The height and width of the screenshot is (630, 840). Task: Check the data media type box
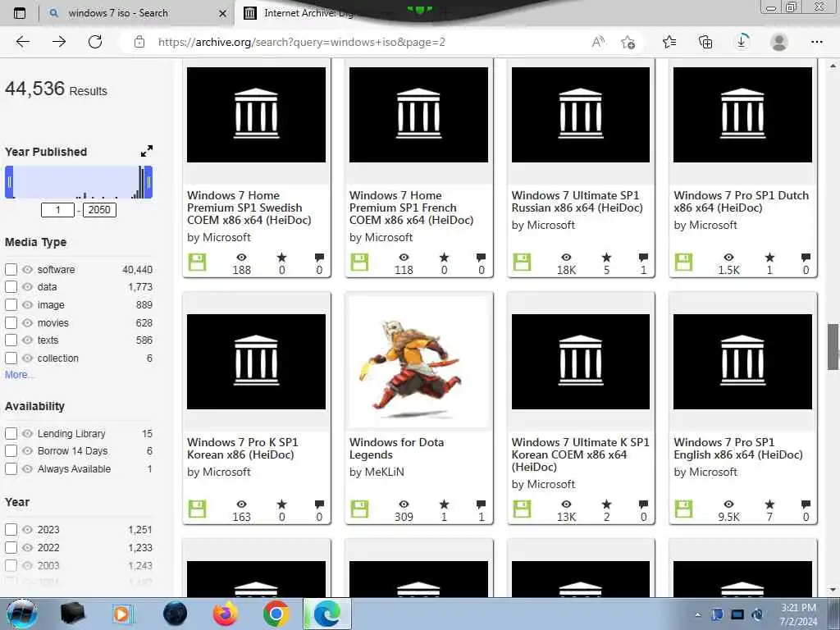coord(11,287)
